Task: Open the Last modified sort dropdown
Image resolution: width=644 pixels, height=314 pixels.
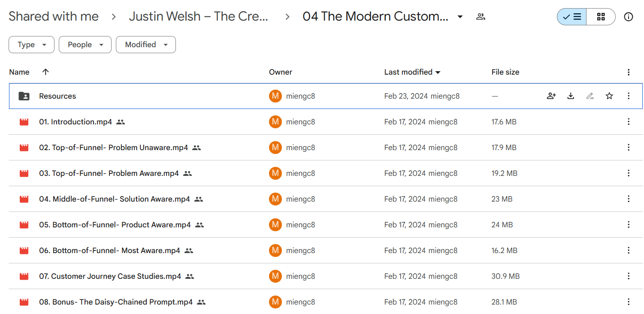Action: [412, 72]
